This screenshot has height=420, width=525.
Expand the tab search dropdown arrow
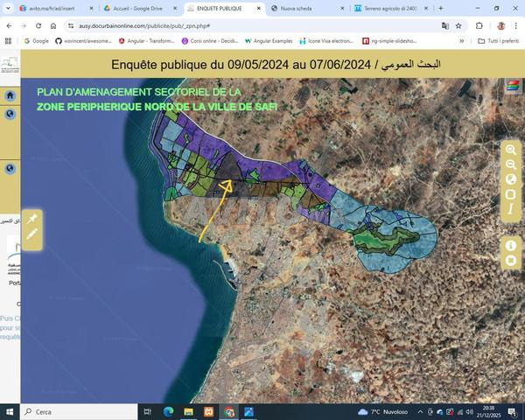tap(8, 9)
